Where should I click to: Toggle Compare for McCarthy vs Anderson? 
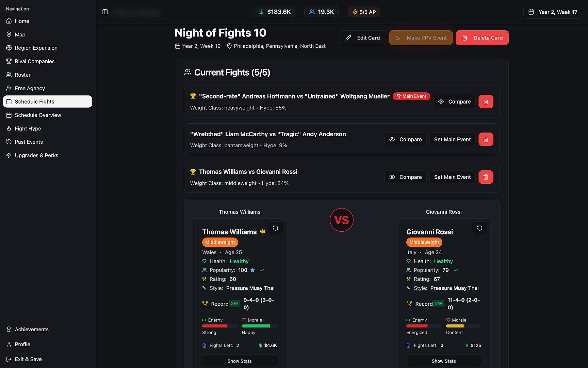point(405,139)
